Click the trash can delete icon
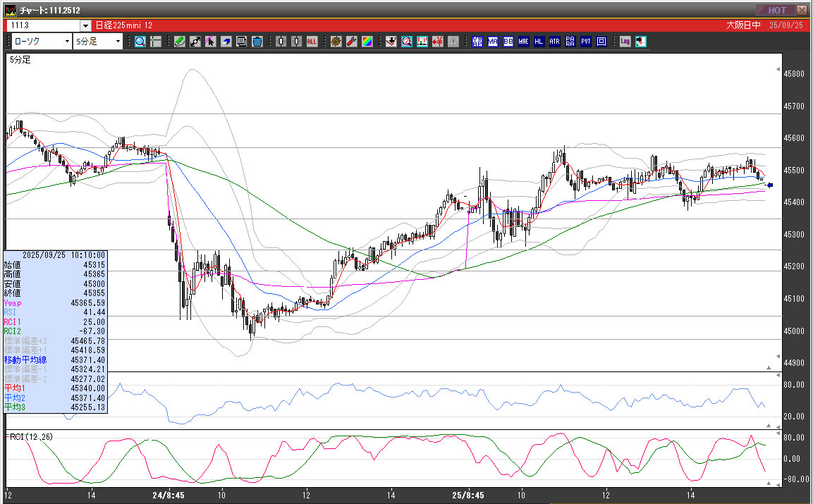The image size is (813, 504). [x=257, y=42]
